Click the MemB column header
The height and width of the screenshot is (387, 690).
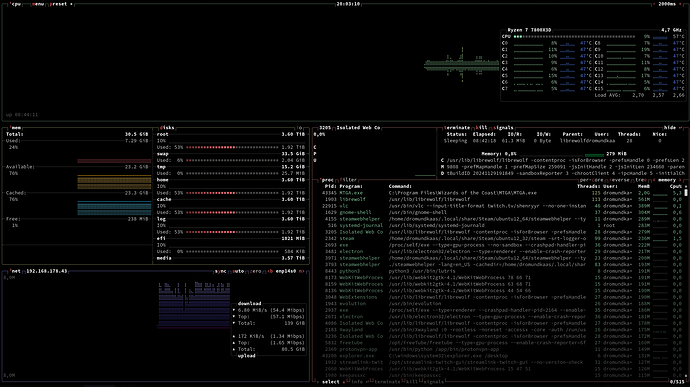pyautogui.click(x=643, y=186)
